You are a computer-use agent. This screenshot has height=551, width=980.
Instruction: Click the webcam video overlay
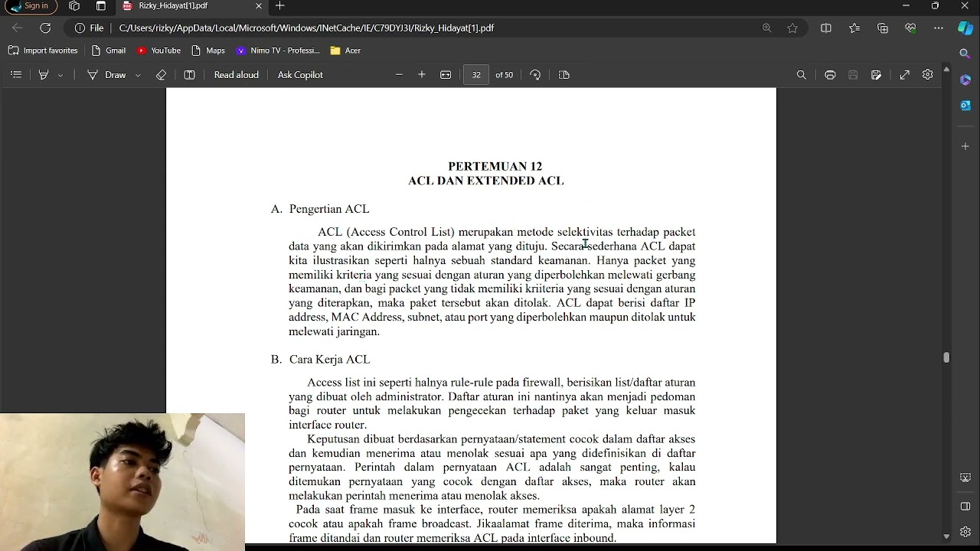122,482
